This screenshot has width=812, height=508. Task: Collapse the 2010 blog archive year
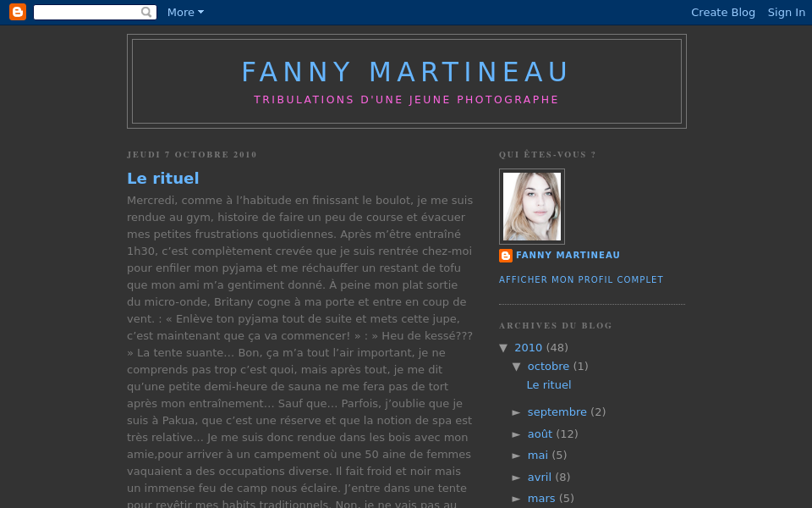[505, 347]
